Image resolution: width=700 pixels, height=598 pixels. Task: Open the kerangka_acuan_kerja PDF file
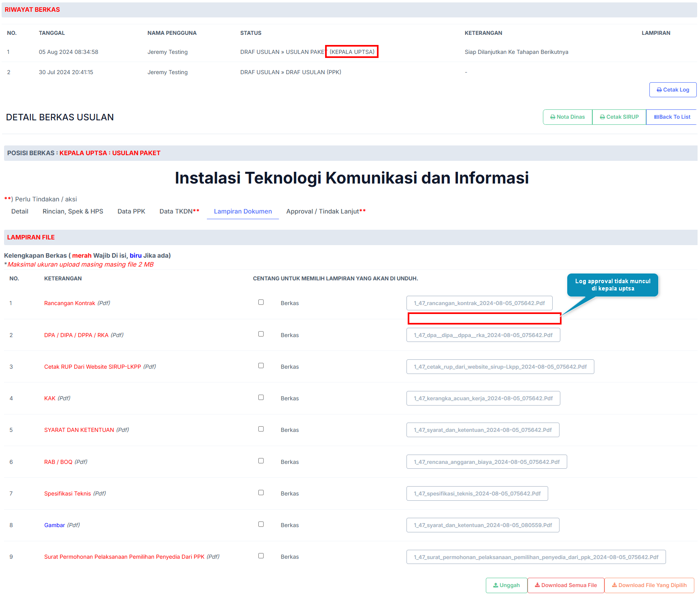(x=483, y=398)
